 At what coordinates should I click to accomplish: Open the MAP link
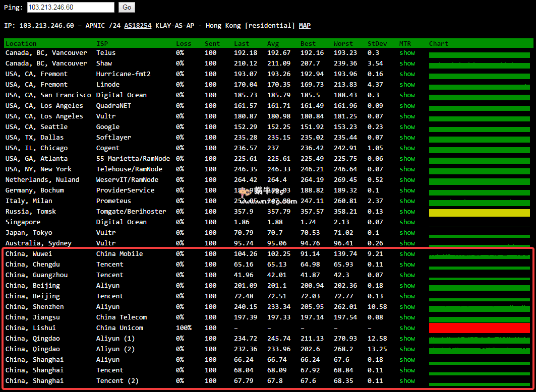coord(305,26)
